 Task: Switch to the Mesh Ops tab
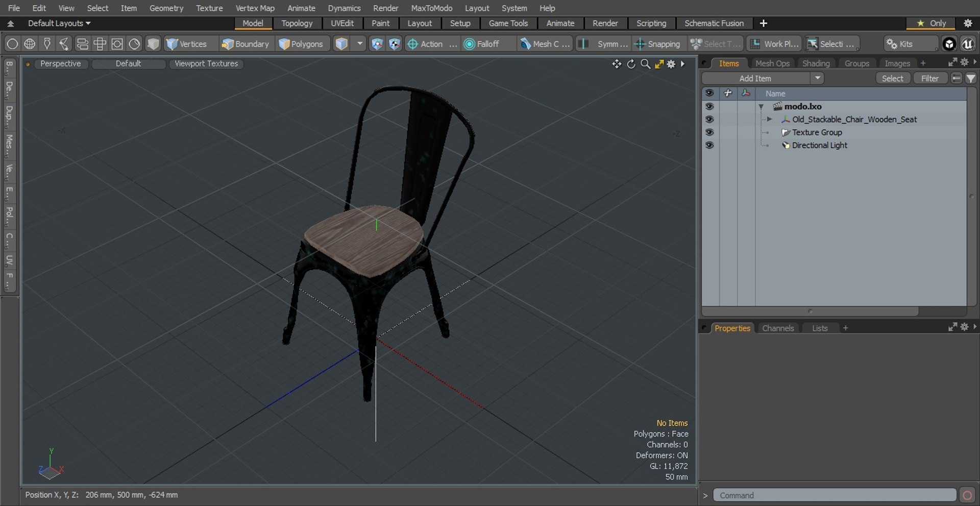click(772, 63)
